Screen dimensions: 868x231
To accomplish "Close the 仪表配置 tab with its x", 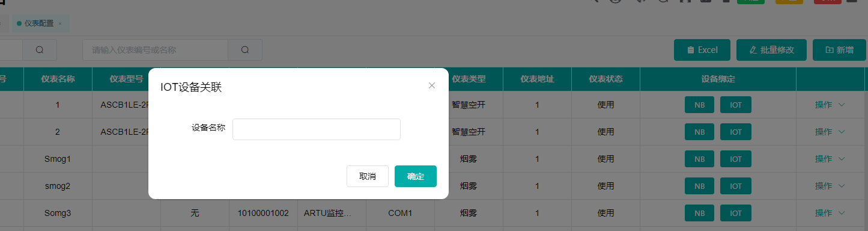I will pos(60,23).
